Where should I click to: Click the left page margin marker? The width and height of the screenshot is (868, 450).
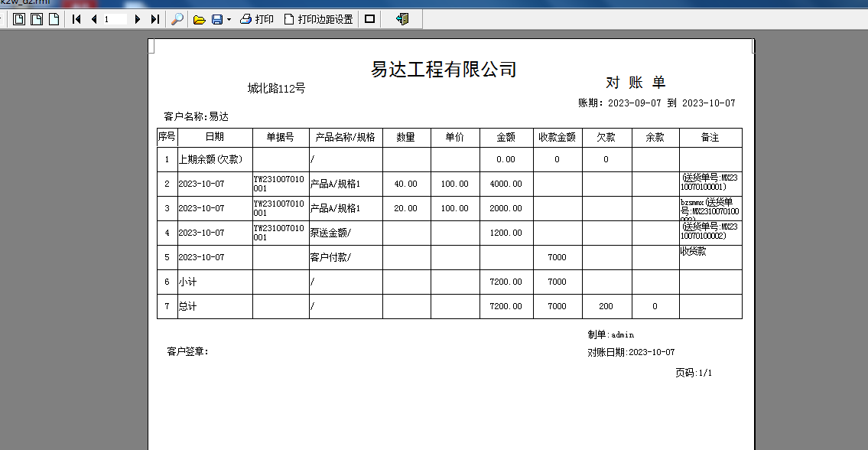151,47
